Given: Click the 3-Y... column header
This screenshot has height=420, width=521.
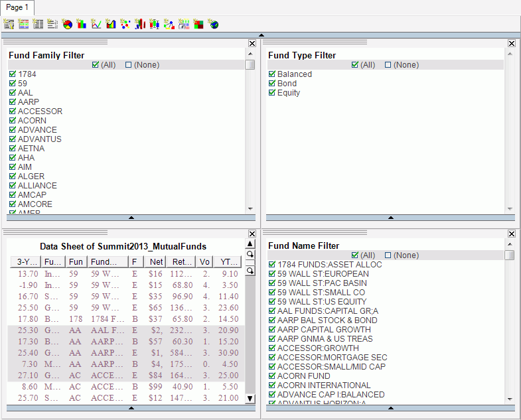Looking at the screenshot, I should (x=26, y=262).
